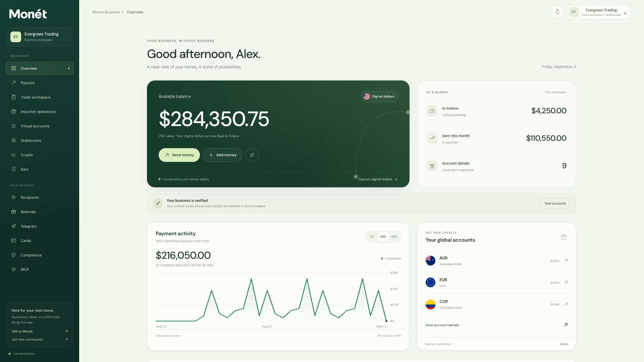Viewport: 644px width, 362px height.
Task: Click the Australian flag icon
Action: 430,261
